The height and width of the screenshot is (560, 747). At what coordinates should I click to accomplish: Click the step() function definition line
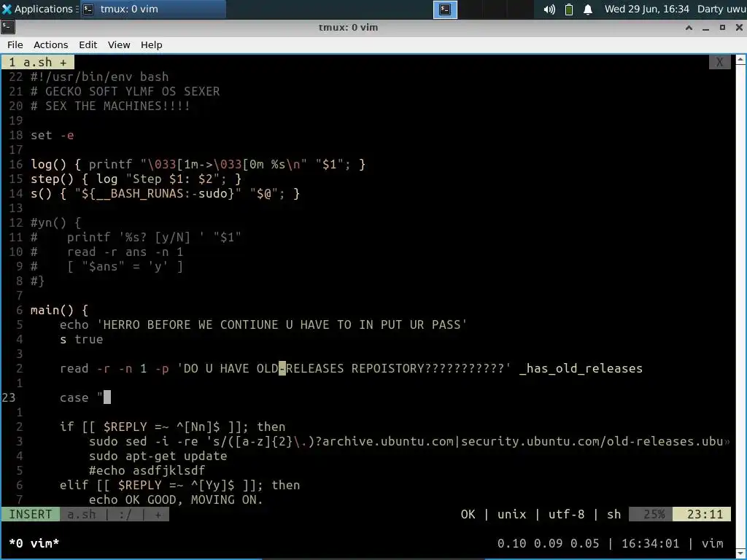click(x=136, y=179)
